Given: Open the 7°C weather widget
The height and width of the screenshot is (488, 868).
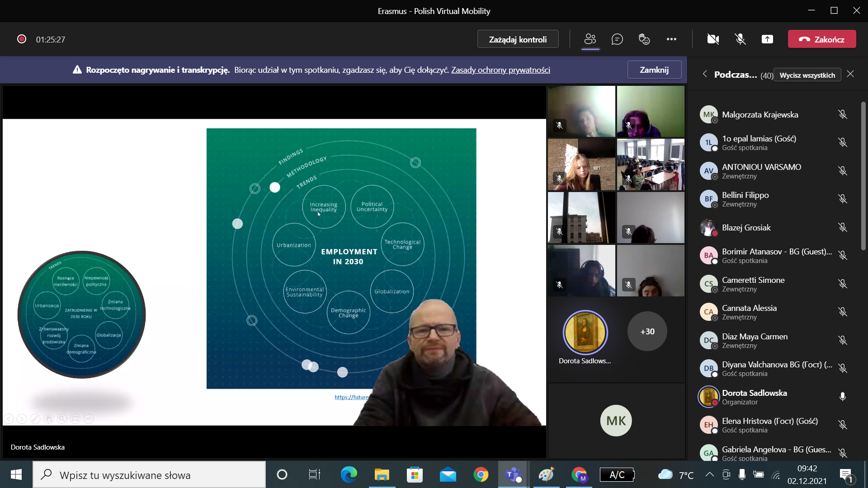Looking at the screenshot, I should coord(675,474).
